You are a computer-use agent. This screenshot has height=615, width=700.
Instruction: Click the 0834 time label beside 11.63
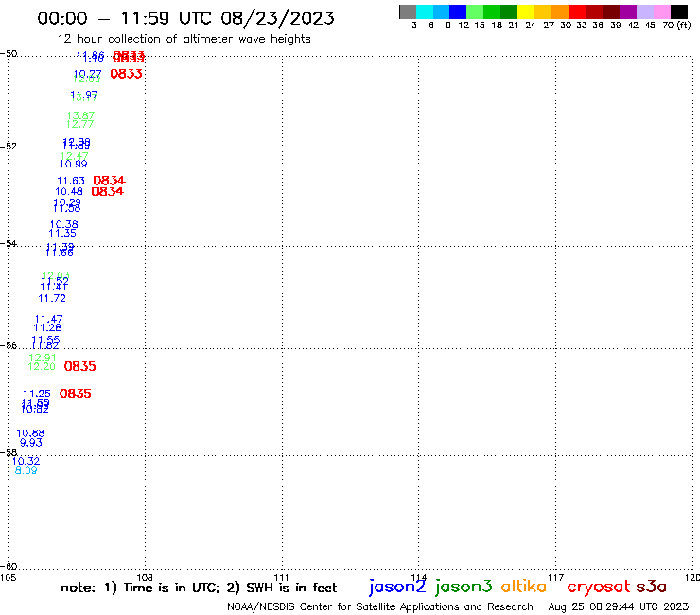click(109, 181)
